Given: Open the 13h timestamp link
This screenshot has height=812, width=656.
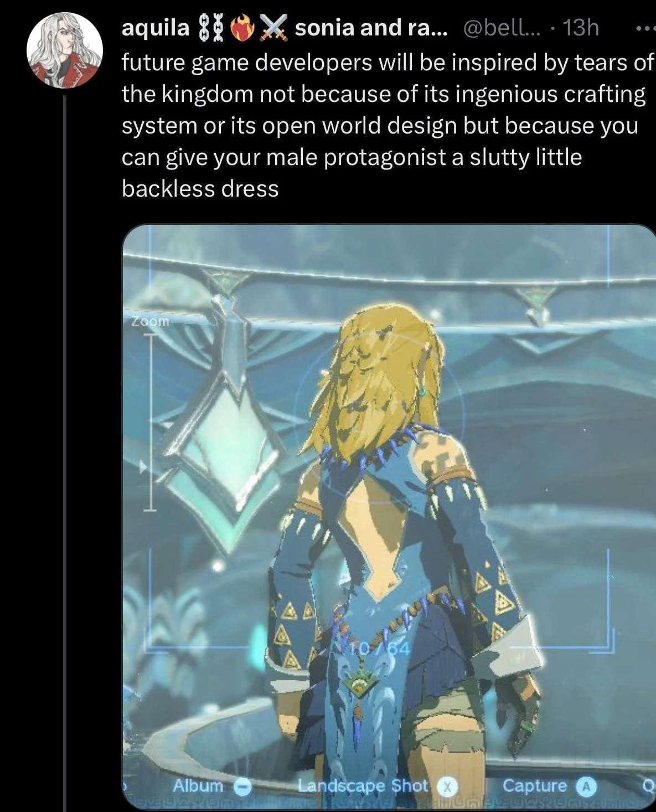Looking at the screenshot, I should point(580,27).
